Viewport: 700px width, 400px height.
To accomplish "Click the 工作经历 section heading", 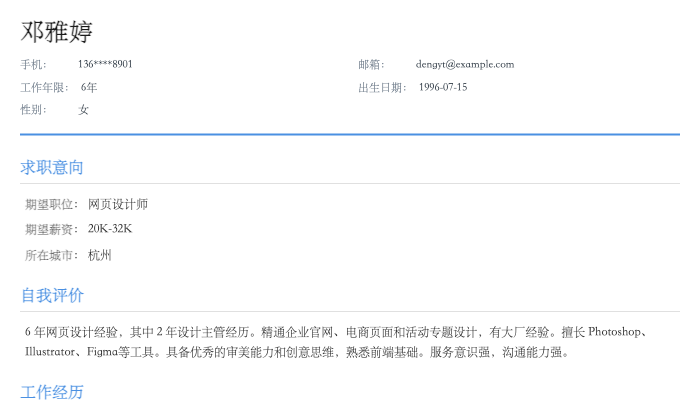I will 52,392.
